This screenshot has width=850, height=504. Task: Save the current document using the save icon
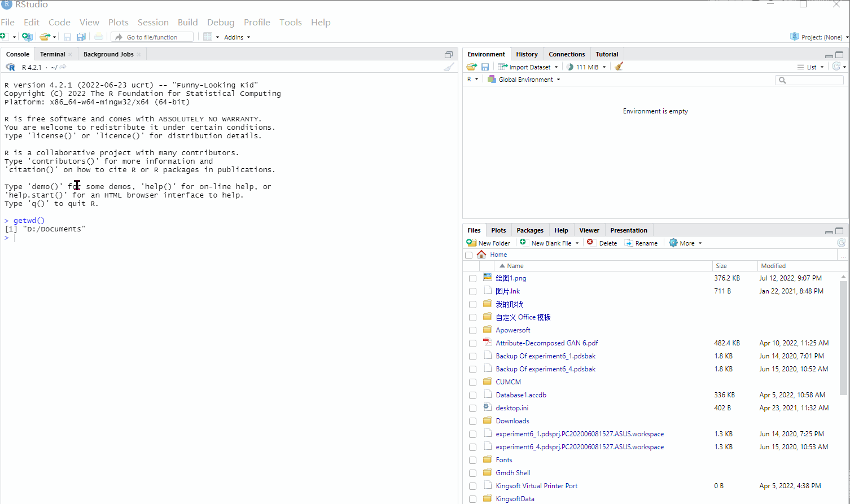point(67,36)
